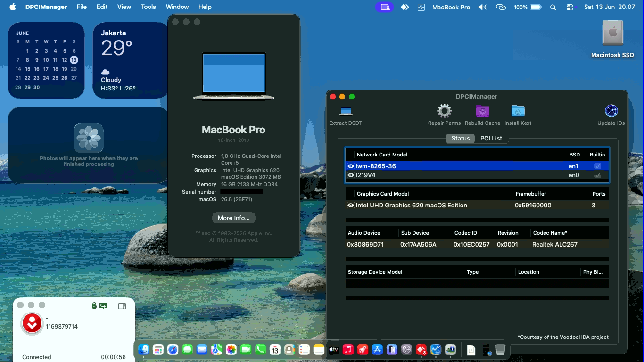This screenshot has width=644, height=362.
Task: Open Trash in the Dock
Action: tap(500, 350)
